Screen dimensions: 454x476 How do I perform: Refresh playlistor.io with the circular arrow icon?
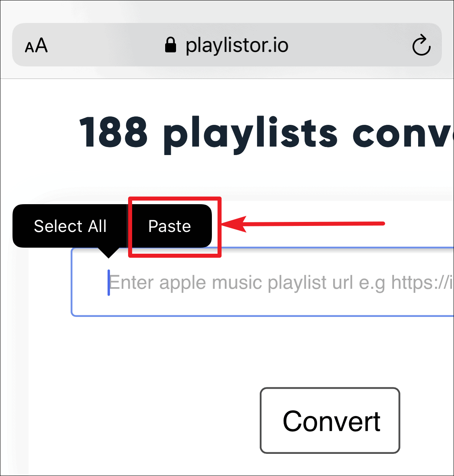tap(421, 45)
